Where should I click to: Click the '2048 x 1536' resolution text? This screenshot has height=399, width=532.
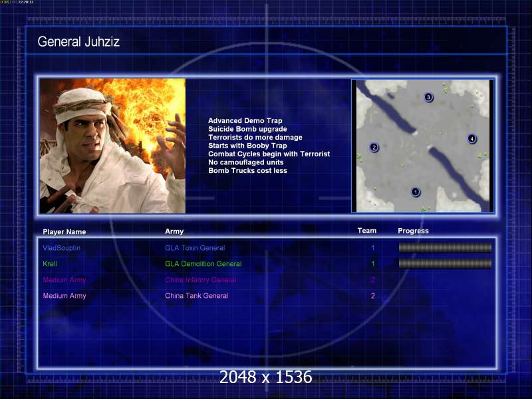point(265,377)
